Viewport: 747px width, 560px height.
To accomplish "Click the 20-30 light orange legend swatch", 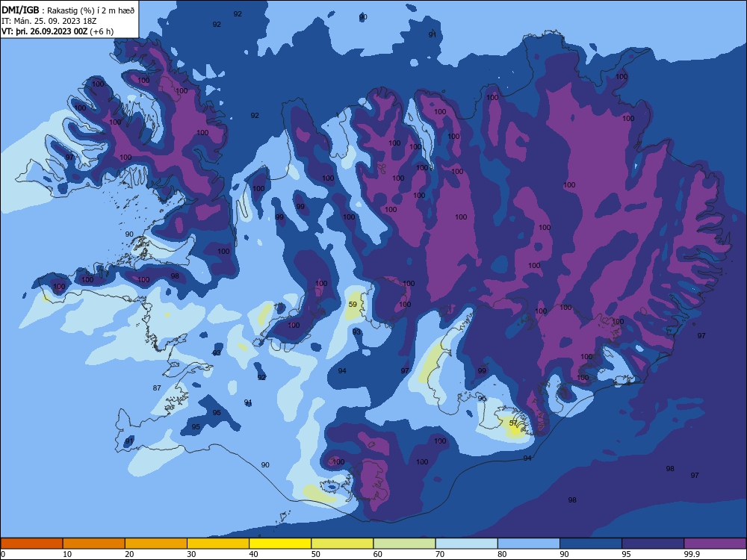I will point(156,544).
